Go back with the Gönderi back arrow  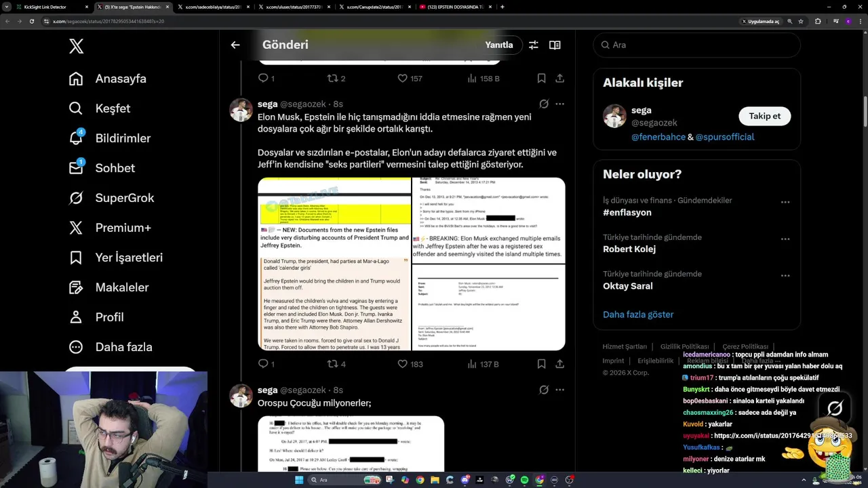235,45
